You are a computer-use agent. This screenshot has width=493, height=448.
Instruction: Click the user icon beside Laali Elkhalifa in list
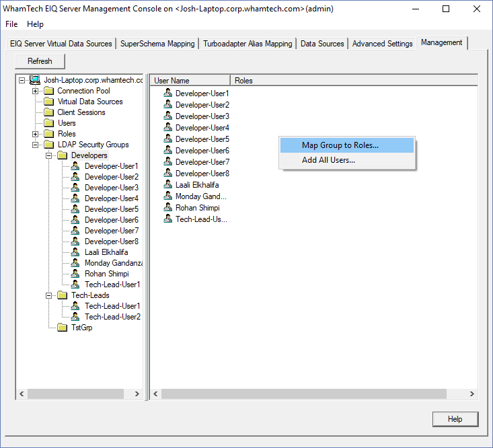pos(167,185)
